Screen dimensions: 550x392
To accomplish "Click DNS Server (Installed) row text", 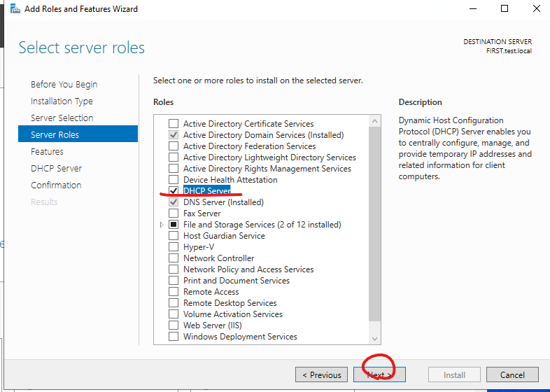I will [223, 202].
